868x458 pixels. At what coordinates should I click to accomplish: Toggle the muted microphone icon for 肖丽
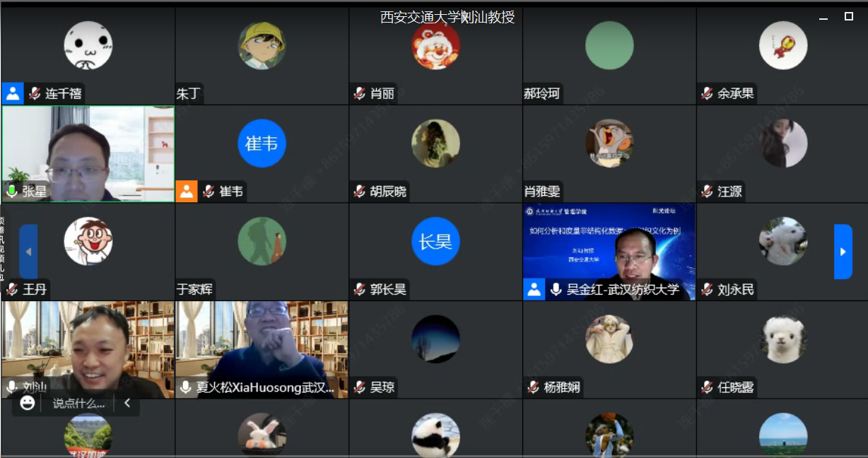(x=359, y=93)
